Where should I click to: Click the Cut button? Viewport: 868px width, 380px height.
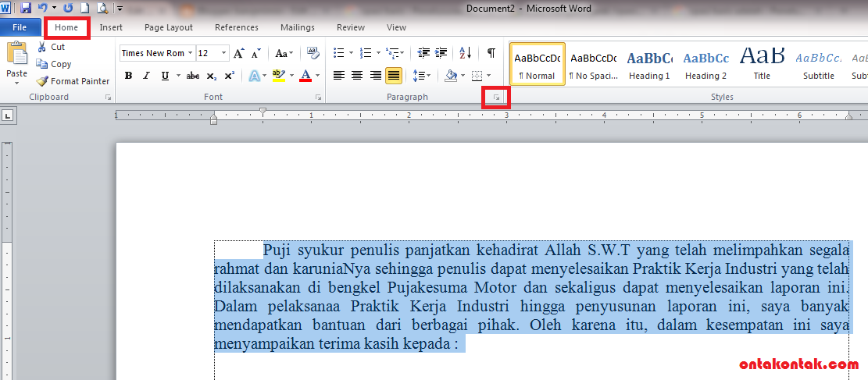coord(52,47)
